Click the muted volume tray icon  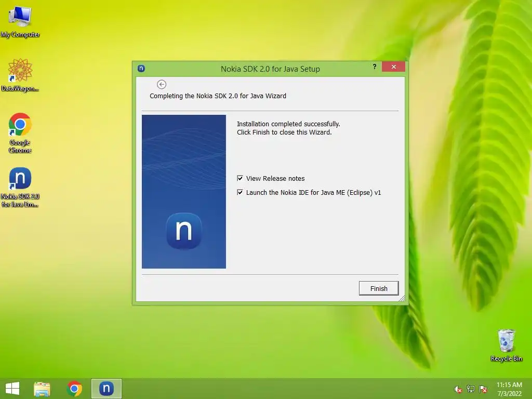(458, 389)
